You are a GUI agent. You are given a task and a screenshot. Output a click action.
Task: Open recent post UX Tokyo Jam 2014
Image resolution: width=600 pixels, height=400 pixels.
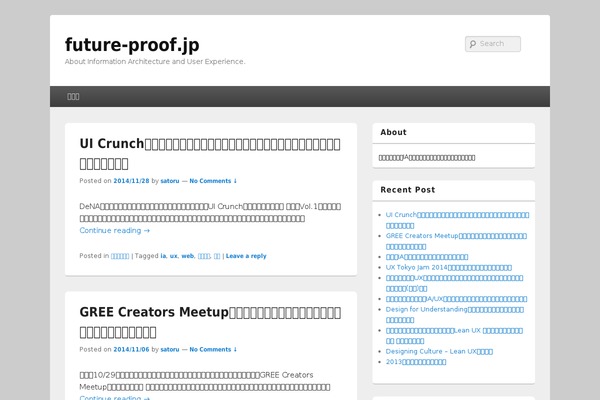tap(448, 267)
